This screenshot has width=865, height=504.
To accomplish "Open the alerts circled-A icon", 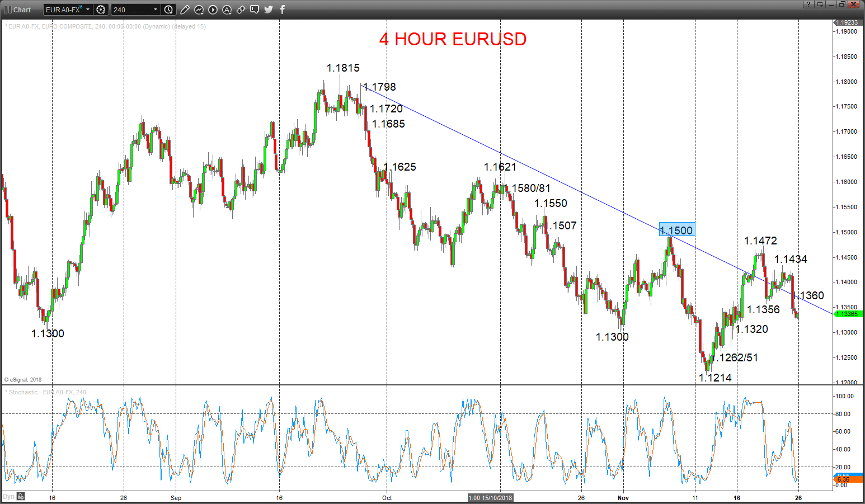I will coord(227,10).
